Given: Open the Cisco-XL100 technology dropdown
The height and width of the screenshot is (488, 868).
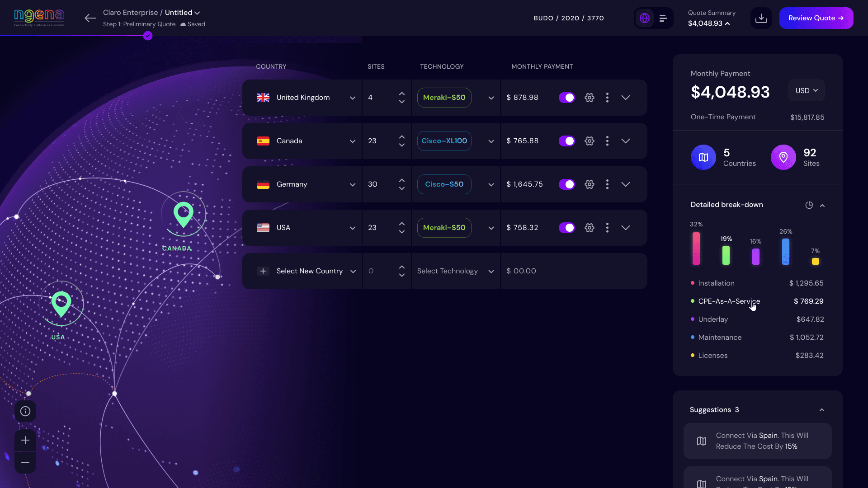Looking at the screenshot, I should coord(491,141).
